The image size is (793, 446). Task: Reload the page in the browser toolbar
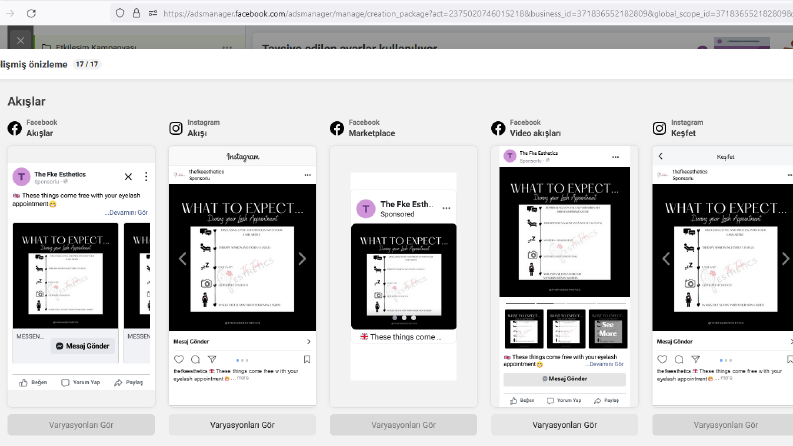click(x=31, y=14)
